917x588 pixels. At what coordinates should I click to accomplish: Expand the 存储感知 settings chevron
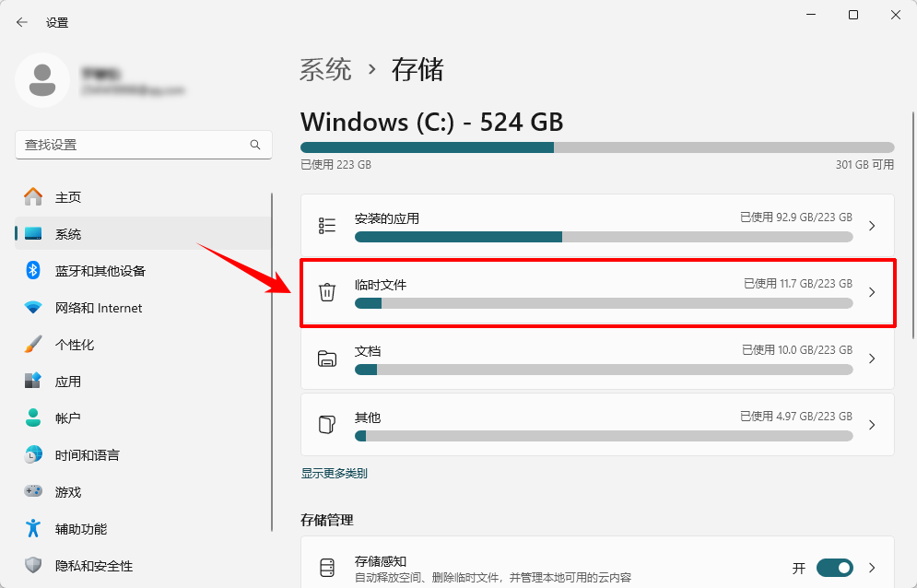872,568
